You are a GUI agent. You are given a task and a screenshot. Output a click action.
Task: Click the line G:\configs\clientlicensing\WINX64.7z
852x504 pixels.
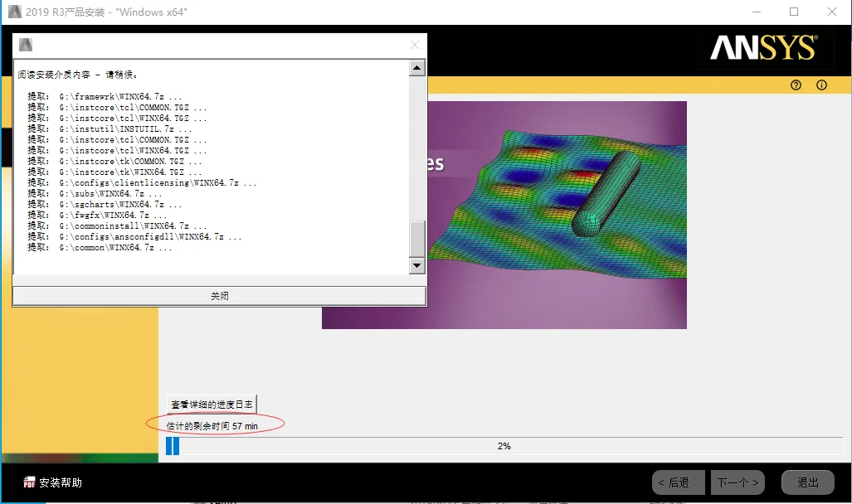[x=143, y=182]
